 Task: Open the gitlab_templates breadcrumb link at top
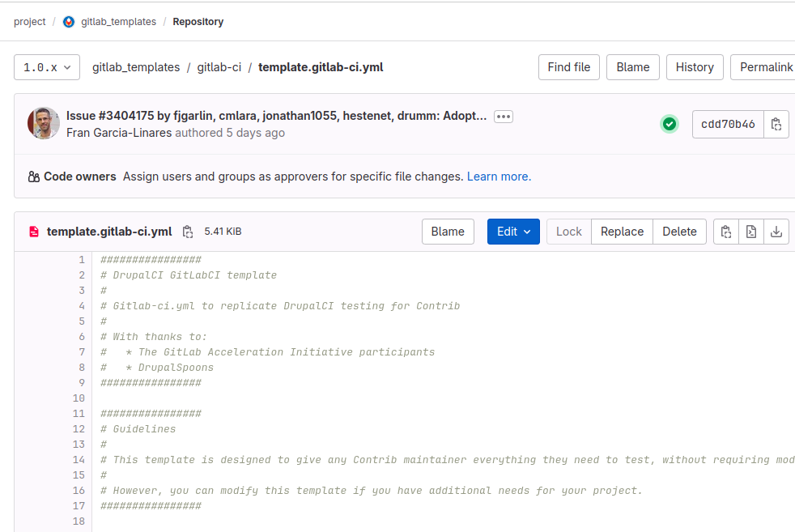point(119,22)
